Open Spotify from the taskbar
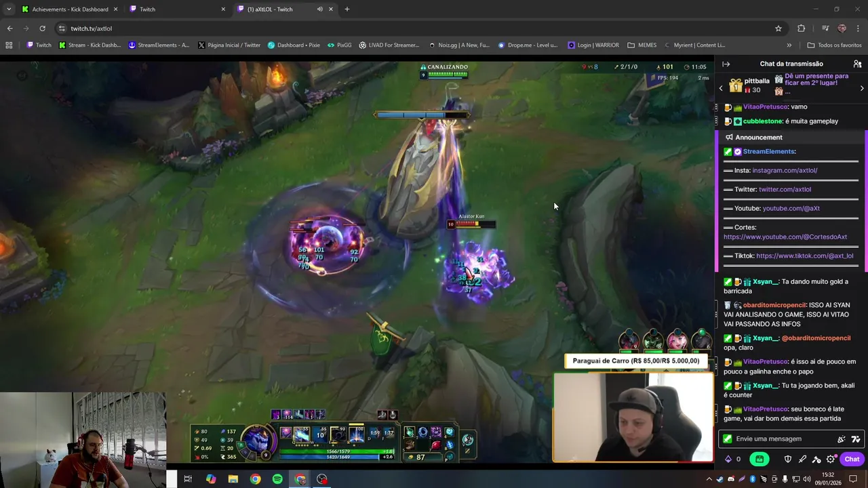 pos(277,479)
